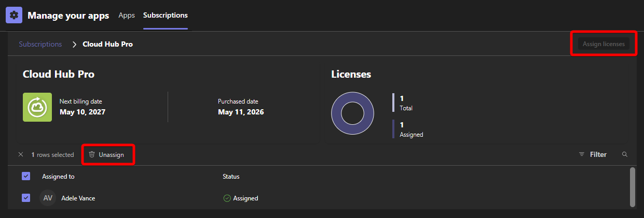This screenshot has width=644, height=218.
Task: Click the Manage your apps title
Action: pyautogui.click(x=68, y=15)
